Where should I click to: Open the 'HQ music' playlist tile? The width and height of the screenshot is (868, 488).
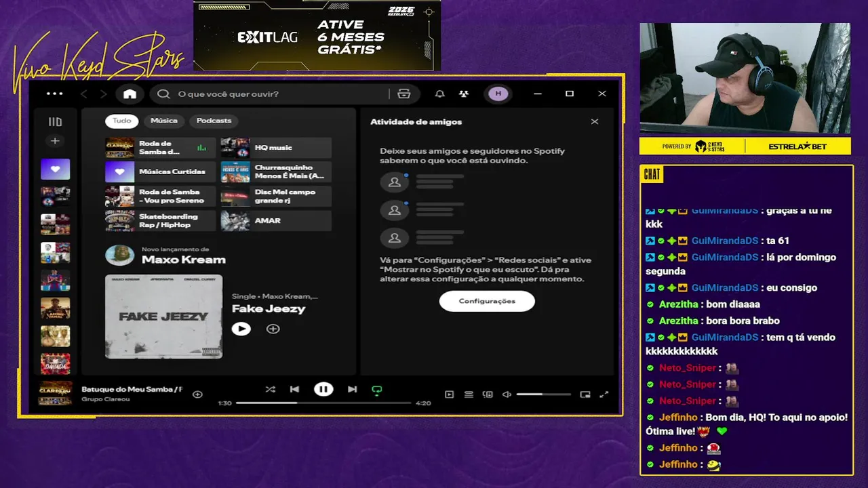276,148
